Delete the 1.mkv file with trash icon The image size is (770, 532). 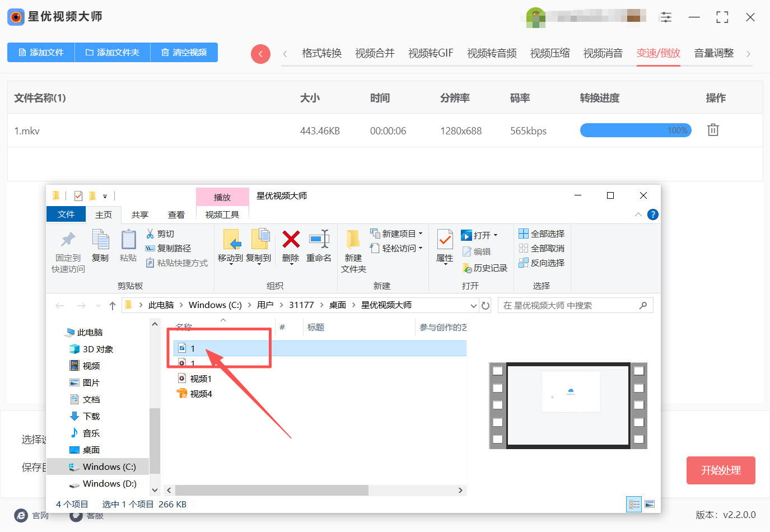click(x=713, y=130)
